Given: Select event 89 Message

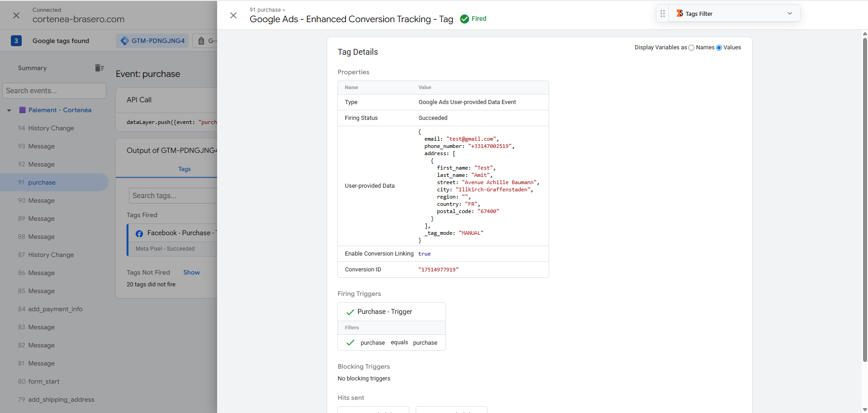Looking at the screenshot, I should [54, 218].
